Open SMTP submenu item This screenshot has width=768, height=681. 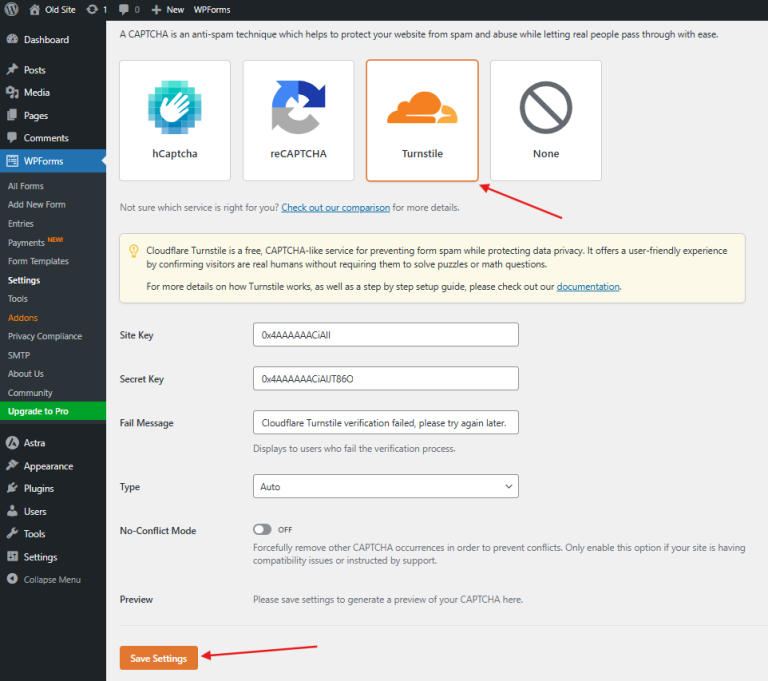(19, 355)
